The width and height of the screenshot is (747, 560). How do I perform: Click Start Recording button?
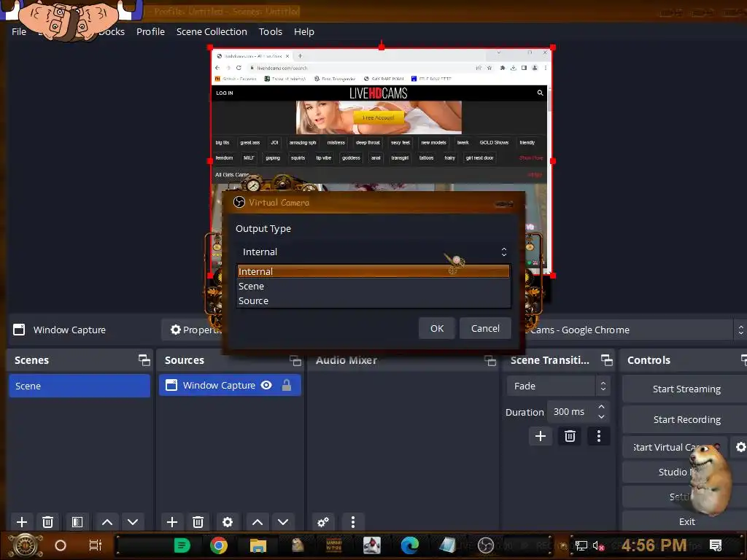point(686,419)
